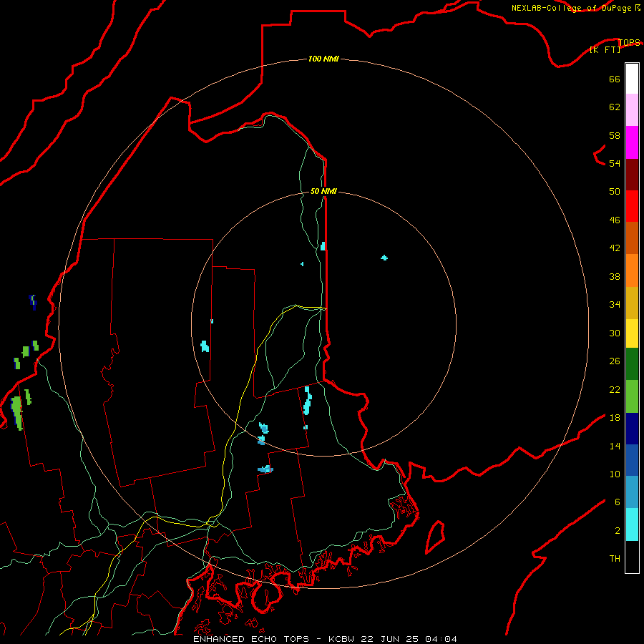Click the [K FT] units label
Image resolution: width=644 pixels, height=644 pixels.
(605, 49)
